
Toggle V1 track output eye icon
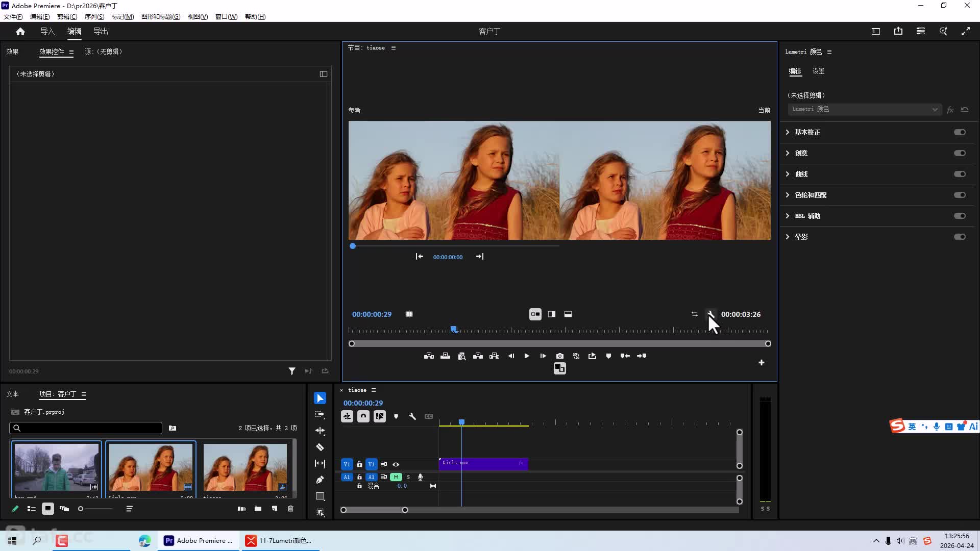coord(396,464)
